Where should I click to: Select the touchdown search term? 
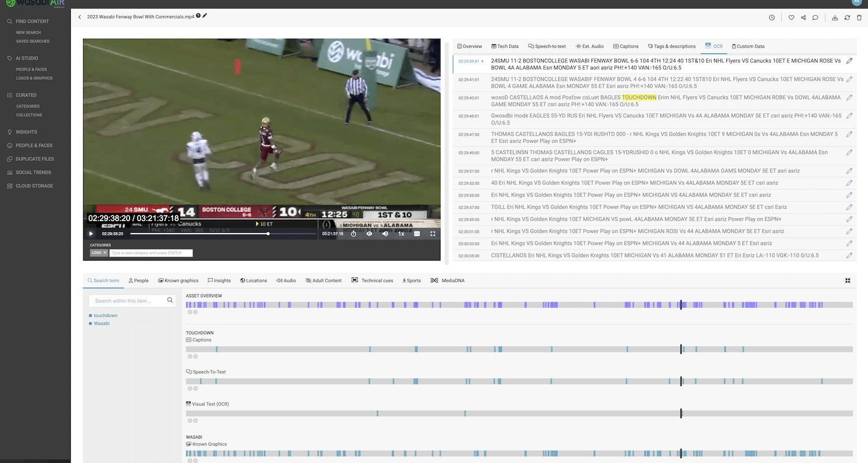pos(105,315)
